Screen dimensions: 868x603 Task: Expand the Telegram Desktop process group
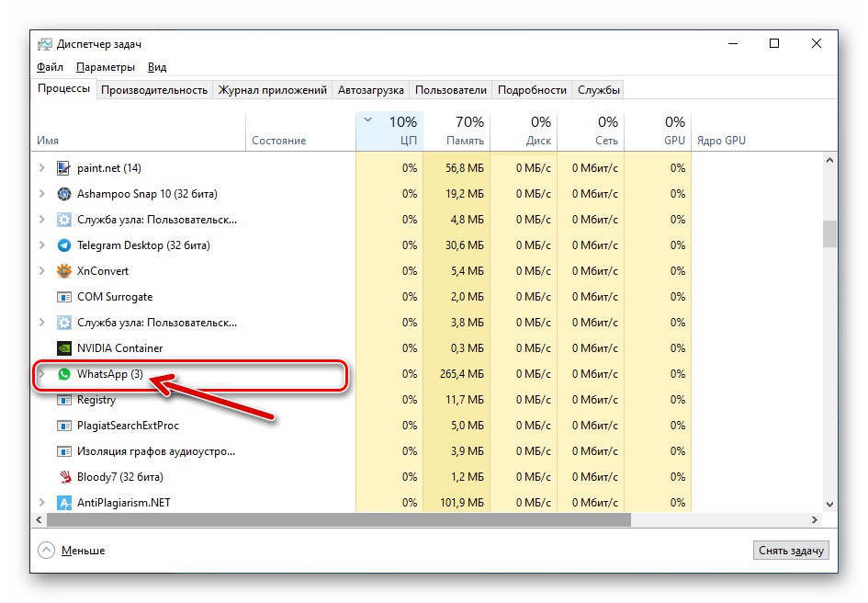(x=40, y=245)
